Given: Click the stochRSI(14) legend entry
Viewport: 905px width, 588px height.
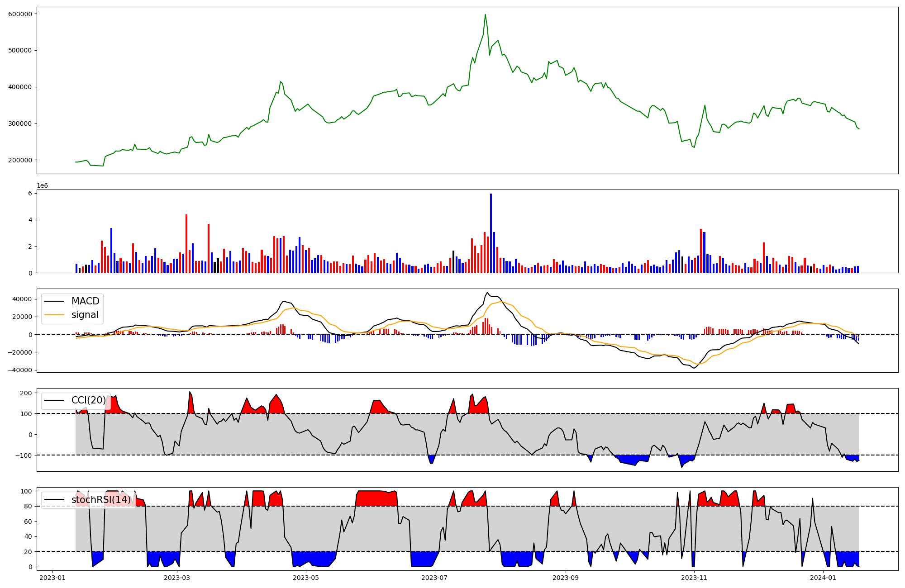Looking at the screenshot, I should tap(100, 500).
